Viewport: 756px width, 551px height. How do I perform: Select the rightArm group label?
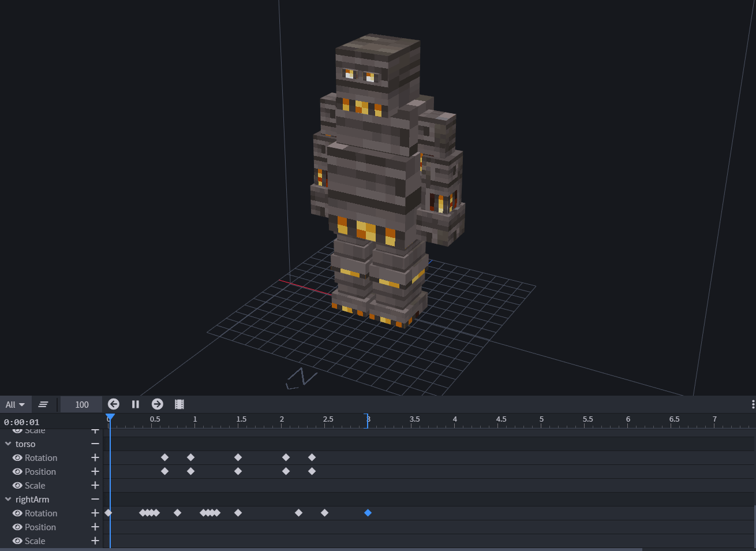pos(32,500)
